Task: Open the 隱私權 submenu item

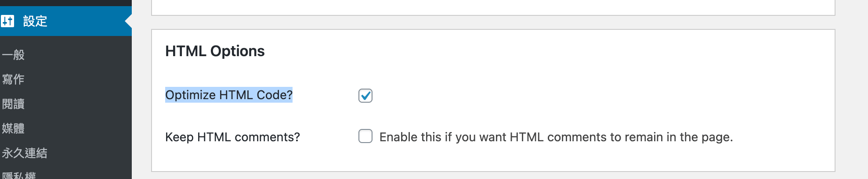Action: 19,175
